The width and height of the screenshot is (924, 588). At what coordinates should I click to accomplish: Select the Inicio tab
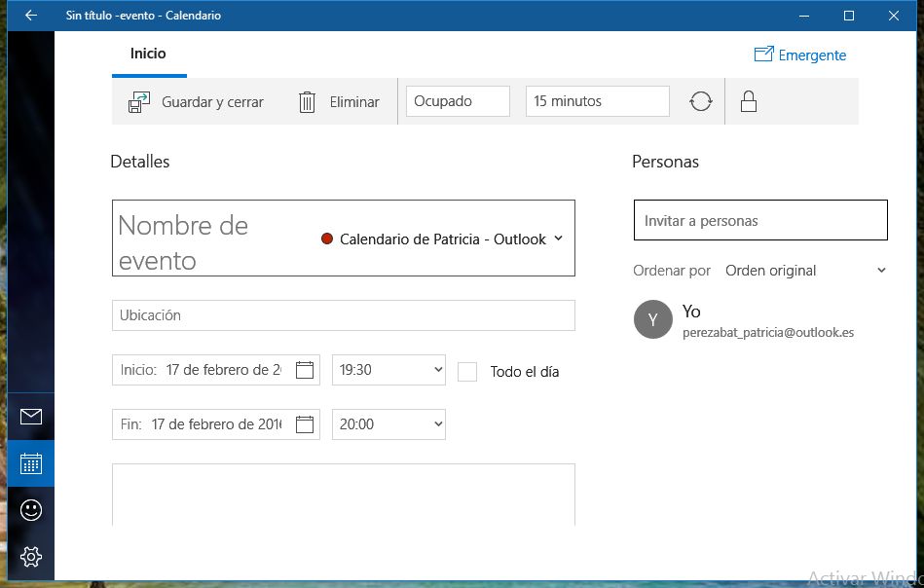(148, 55)
